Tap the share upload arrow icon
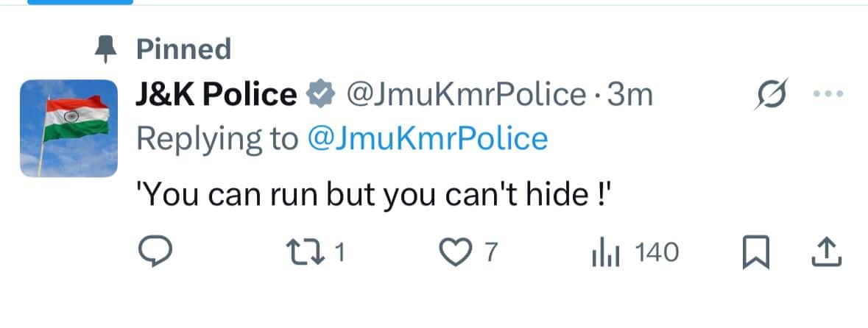Image resolution: width=868 pixels, height=328 pixels. (825, 253)
